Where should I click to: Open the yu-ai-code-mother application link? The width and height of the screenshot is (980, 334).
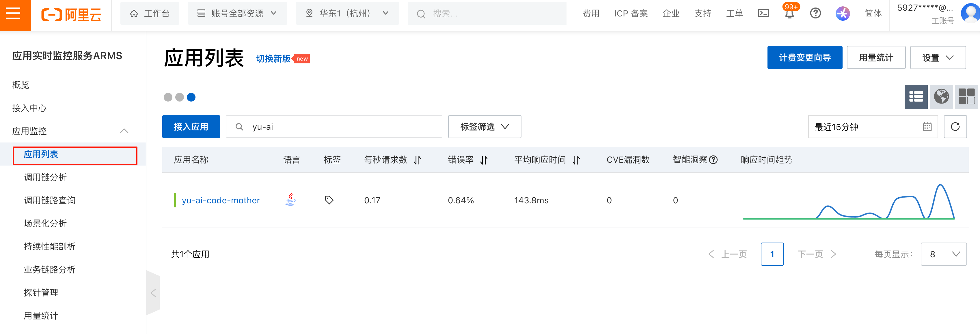click(x=221, y=200)
